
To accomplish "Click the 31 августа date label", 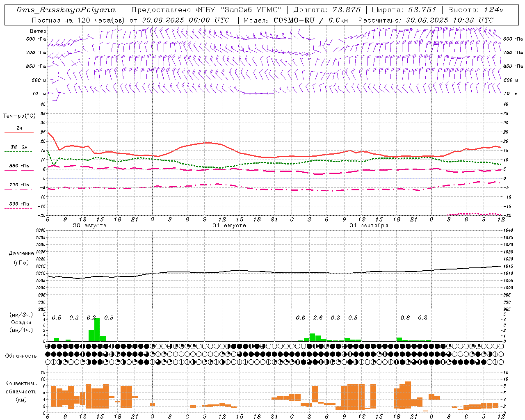I will click(229, 226).
